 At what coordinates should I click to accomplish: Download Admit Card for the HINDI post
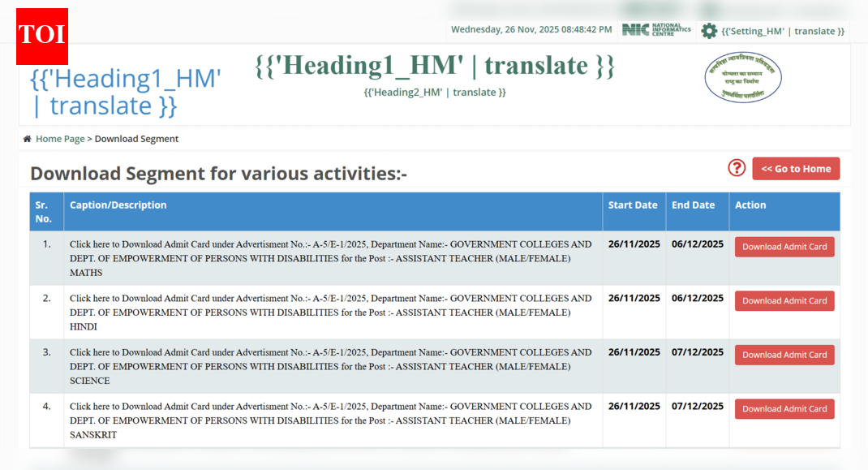point(784,301)
